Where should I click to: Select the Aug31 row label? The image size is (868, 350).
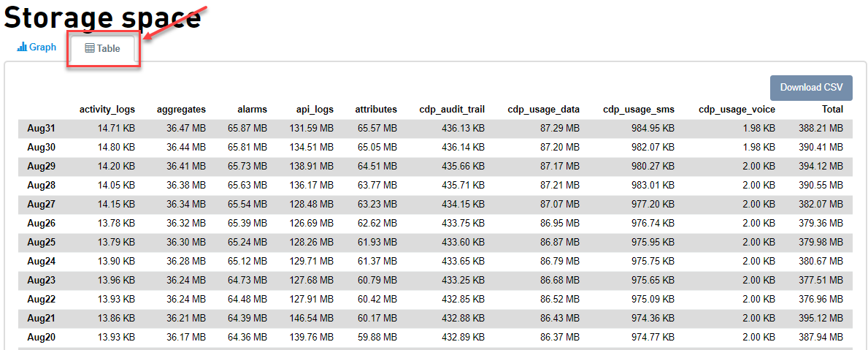pyautogui.click(x=41, y=129)
